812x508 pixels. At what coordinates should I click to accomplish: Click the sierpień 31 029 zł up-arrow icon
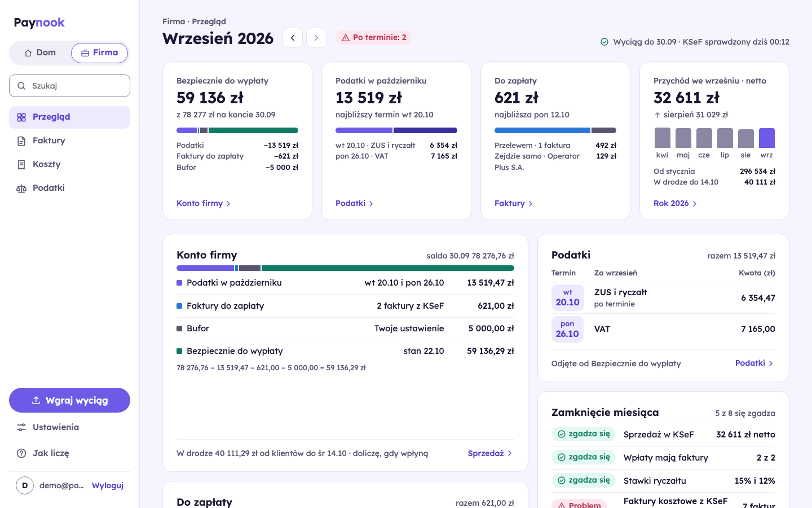coord(657,115)
